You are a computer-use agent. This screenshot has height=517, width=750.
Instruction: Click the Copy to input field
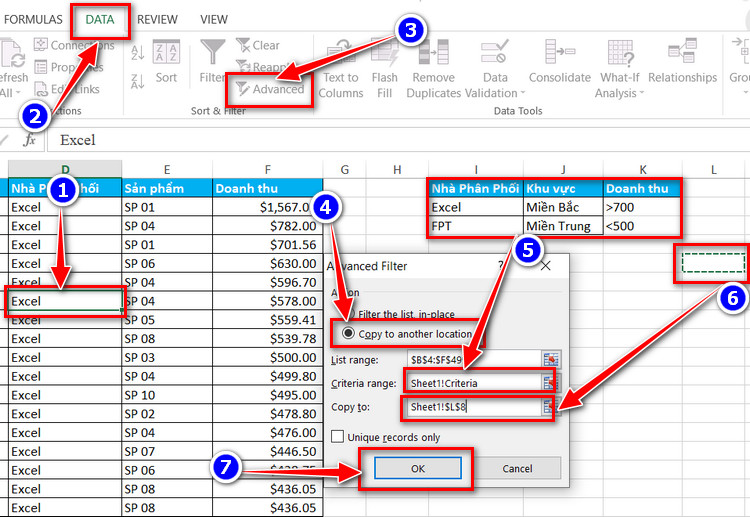click(474, 407)
